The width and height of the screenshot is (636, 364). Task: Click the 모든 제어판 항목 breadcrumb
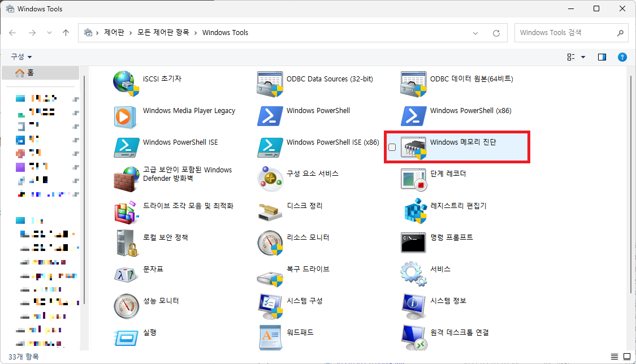click(x=163, y=32)
